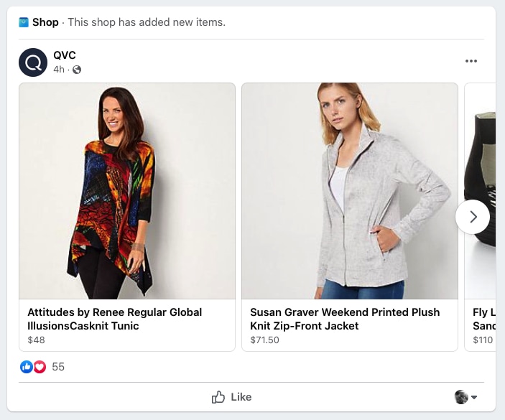View the 55 reactions count
The image size is (505, 420).
[x=58, y=367]
